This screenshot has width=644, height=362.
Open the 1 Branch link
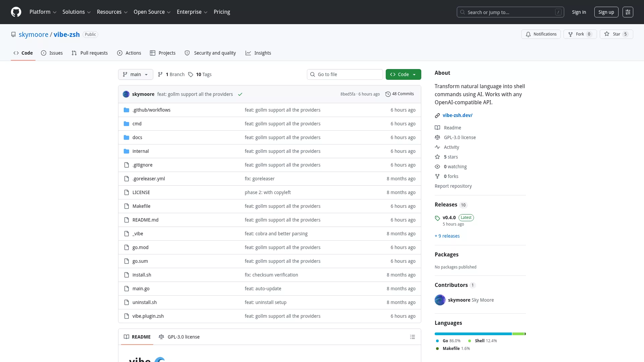[x=171, y=74]
